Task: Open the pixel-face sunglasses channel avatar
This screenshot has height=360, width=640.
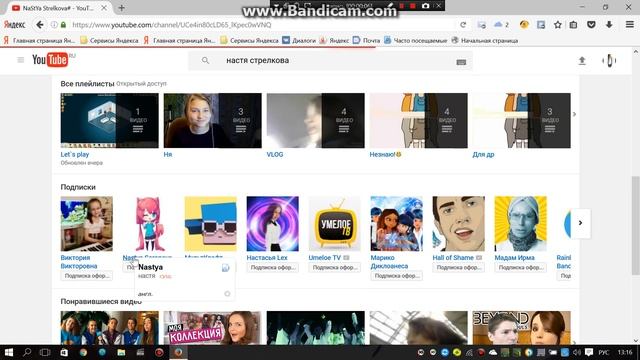Action: [x=211, y=224]
